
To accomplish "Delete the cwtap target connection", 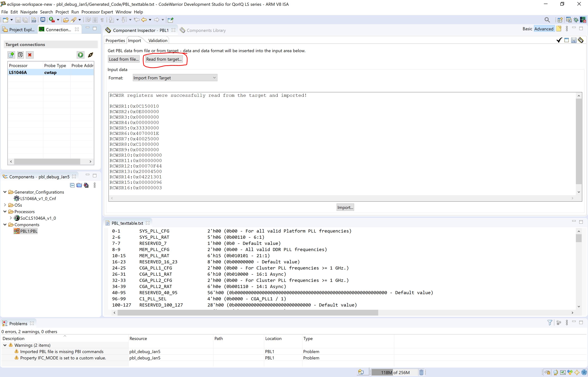I will pos(30,55).
